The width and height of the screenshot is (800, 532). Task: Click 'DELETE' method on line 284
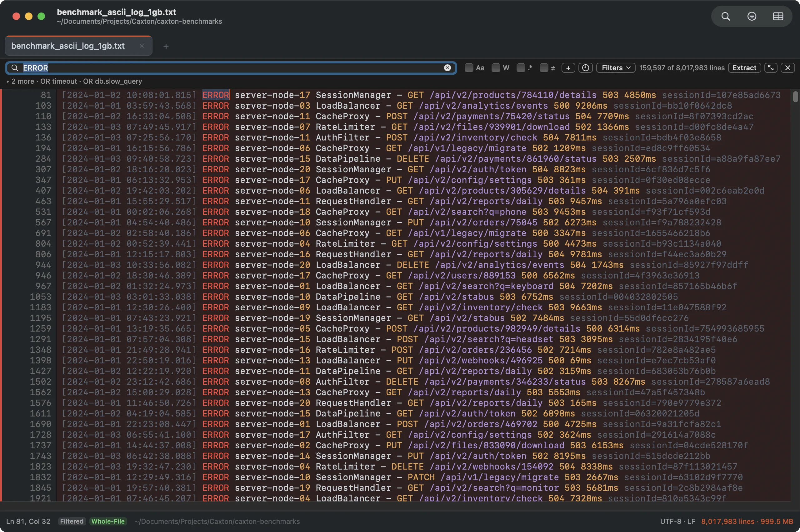(413, 159)
